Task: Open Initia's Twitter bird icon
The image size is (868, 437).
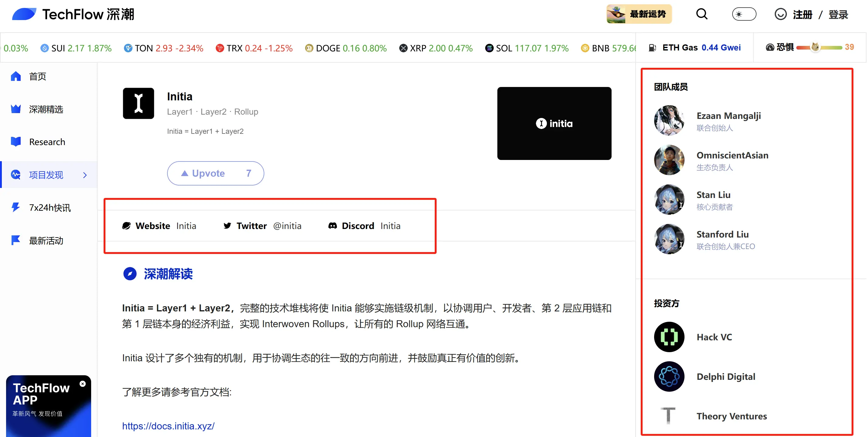Action: [228, 226]
